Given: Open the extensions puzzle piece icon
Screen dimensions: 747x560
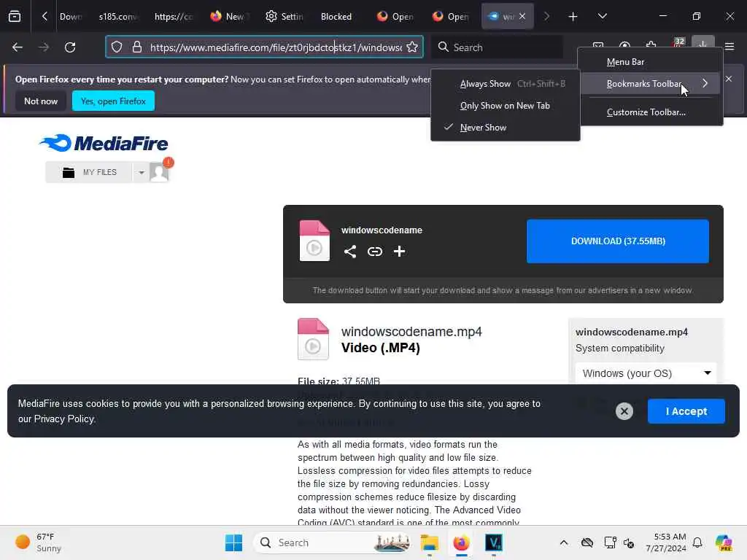Looking at the screenshot, I should [651, 46].
